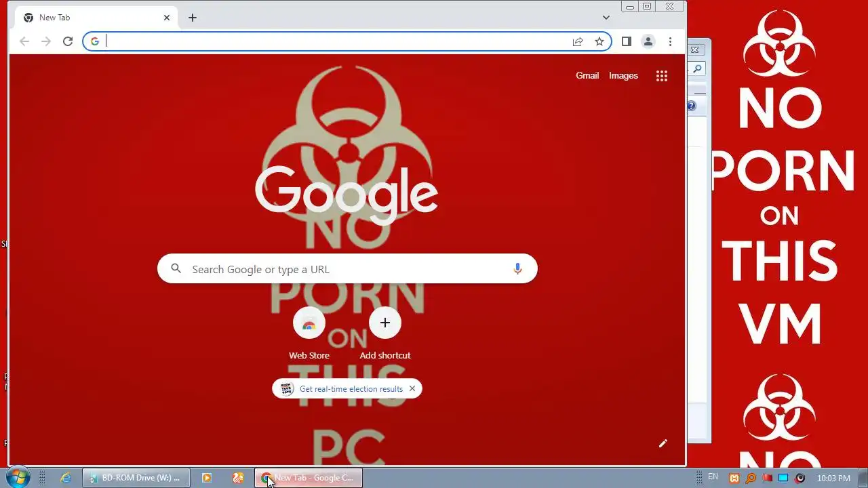Close the New Tab tab

point(167,18)
